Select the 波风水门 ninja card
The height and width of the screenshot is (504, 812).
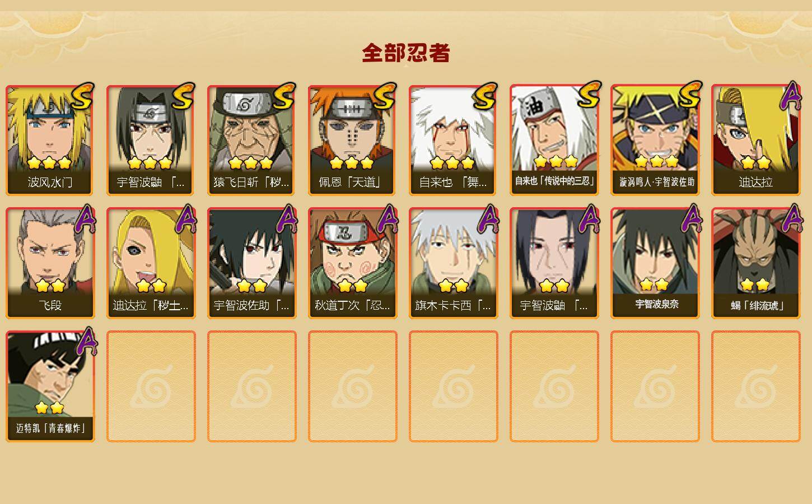(50, 140)
